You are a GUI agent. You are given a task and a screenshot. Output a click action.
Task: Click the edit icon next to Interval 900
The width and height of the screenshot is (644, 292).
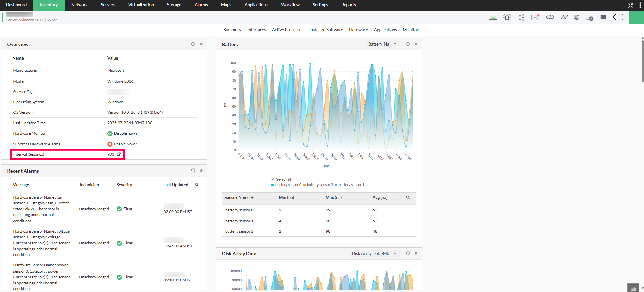(119, 154)
